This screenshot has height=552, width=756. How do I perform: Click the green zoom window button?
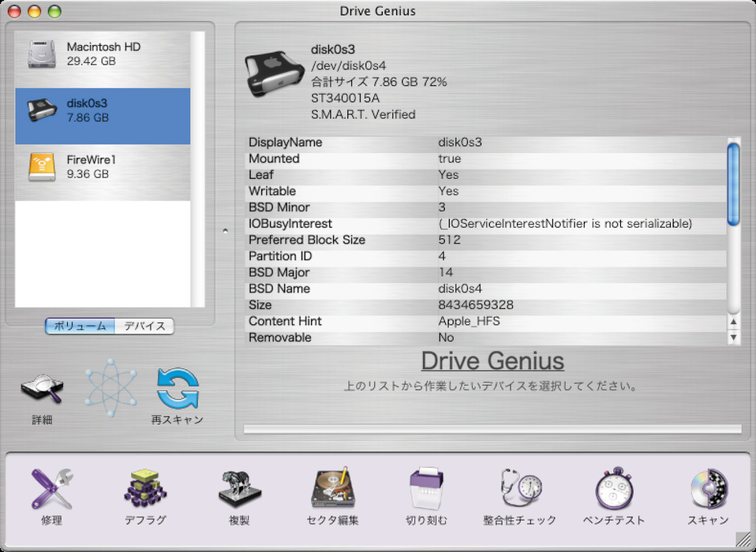54,11
